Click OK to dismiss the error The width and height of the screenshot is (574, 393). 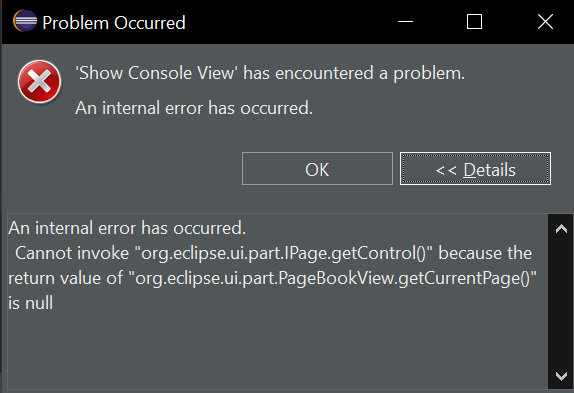click(x=317, y=169)
